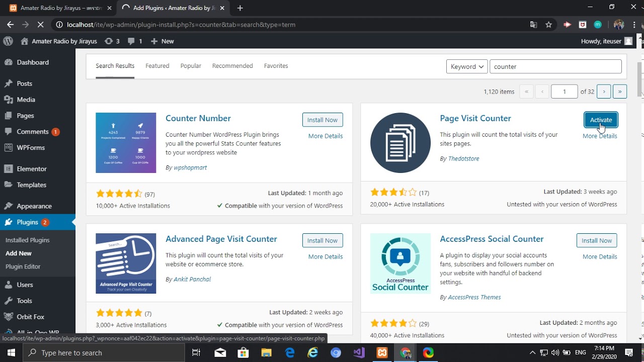644x362 pixels.
Task: Activate the Page Visit Counter plugin
Action: click(x=601, y=120)
